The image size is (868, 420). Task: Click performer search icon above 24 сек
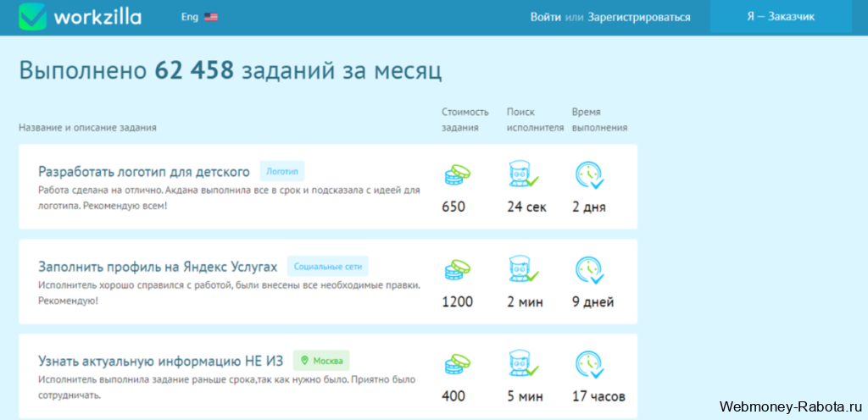(523, 174)
